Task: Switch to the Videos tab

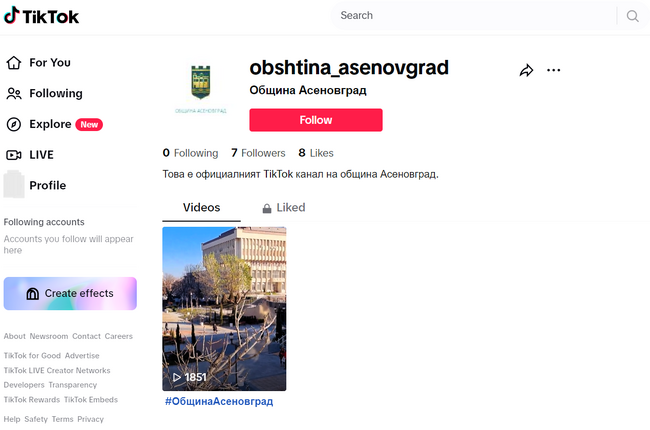Action: coord(201,208)
